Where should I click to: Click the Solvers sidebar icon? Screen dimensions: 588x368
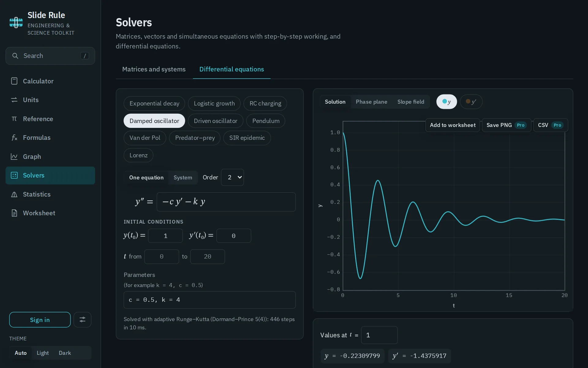(x=14, y=175)
